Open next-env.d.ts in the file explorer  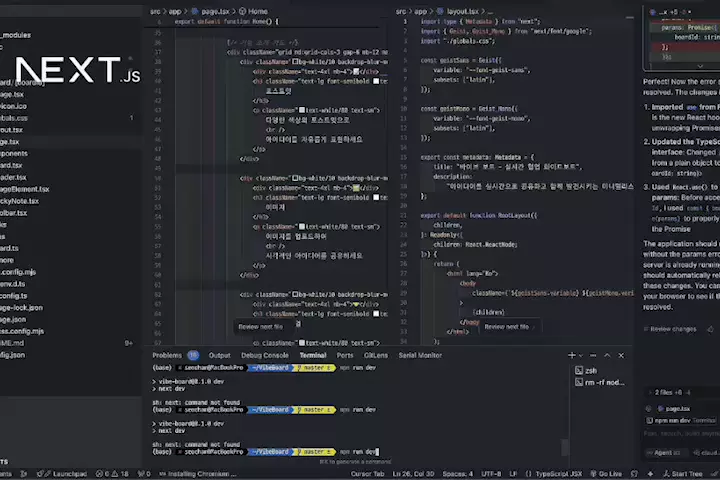pyautogui.click(x=13, y=283)
